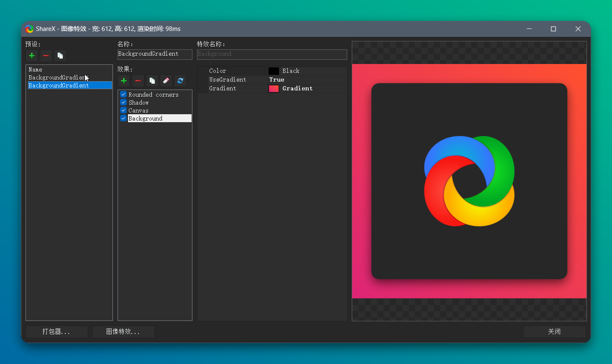Screen dimensions: 612x364
Task: Minimize the ShareX image effects window
Action: [x=529, y=29]
